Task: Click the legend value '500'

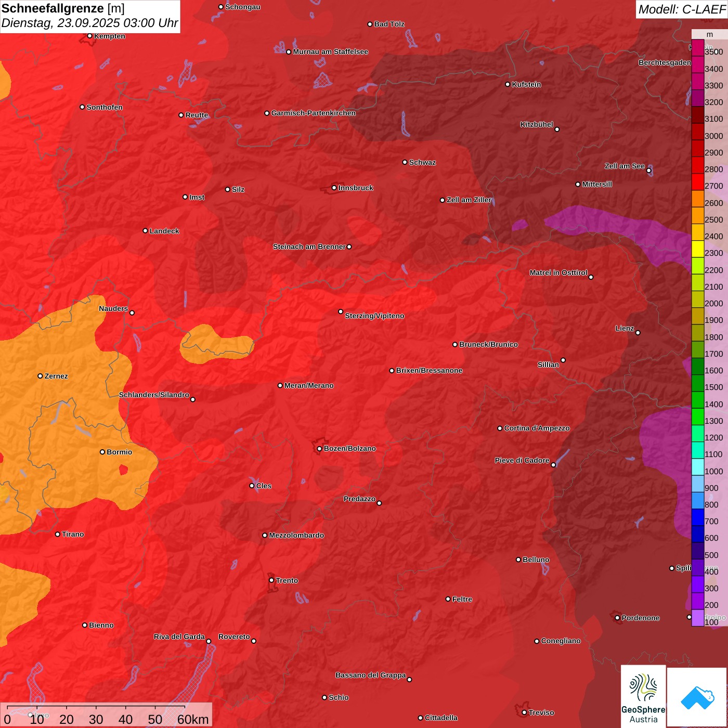Action: click(711, 555)
